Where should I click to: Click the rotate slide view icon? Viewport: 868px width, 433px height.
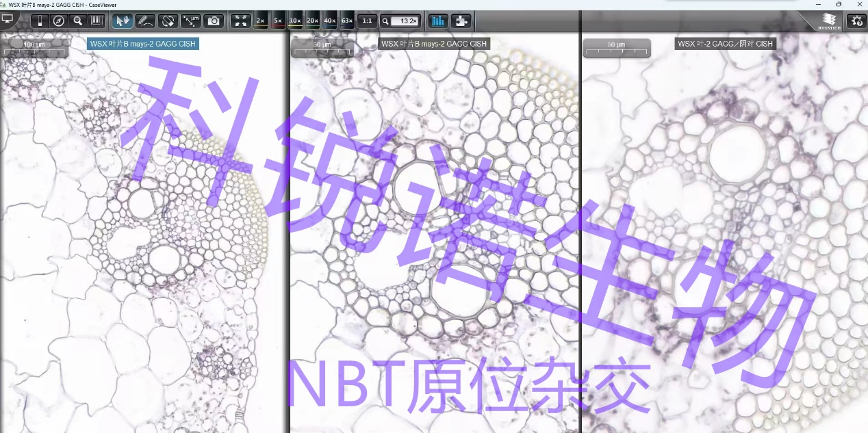coord(168,21)
